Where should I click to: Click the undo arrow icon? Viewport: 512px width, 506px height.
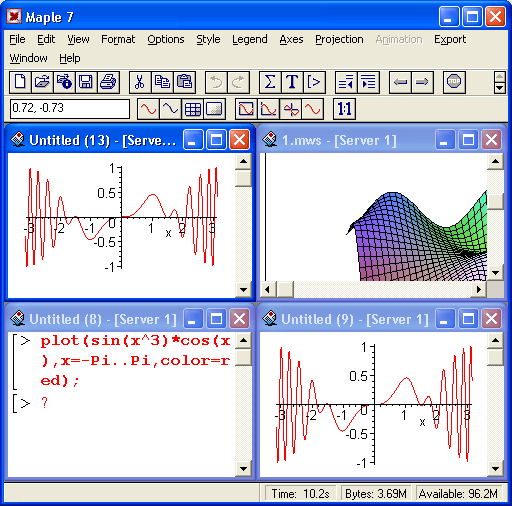pos(216,82)
